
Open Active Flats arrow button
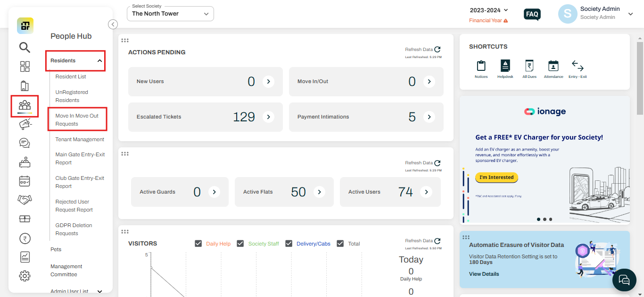[320, 192]
